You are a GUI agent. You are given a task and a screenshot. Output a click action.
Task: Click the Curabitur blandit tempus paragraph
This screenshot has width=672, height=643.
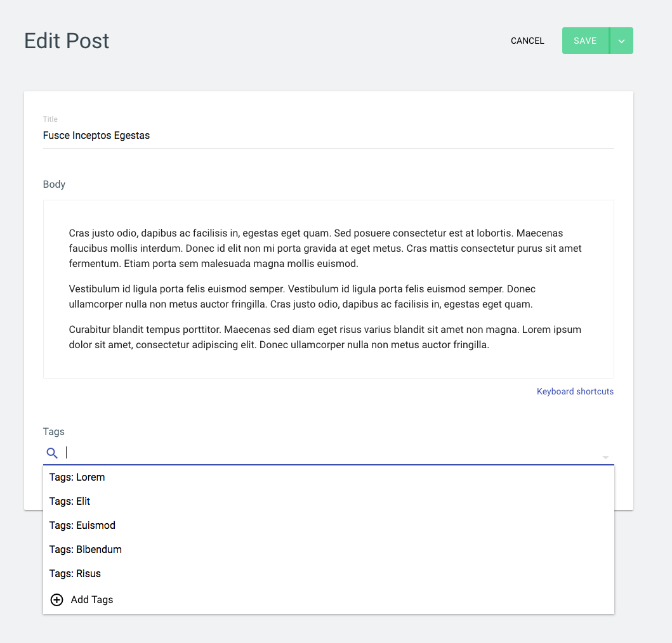click(x=325, y=337)
